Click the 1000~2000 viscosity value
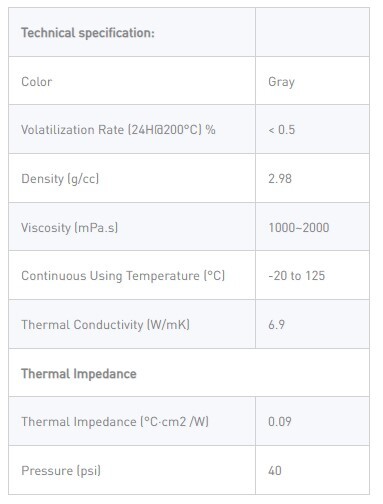 (299, 228)
